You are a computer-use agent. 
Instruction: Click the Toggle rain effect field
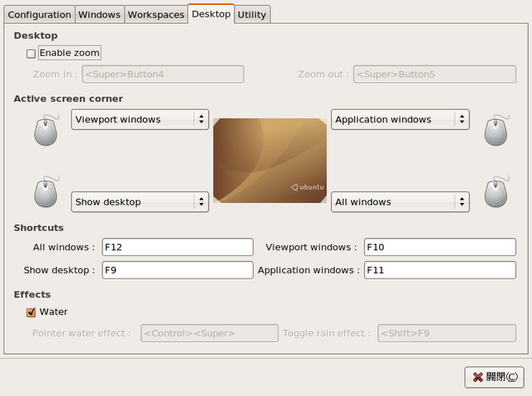(447, 333)
